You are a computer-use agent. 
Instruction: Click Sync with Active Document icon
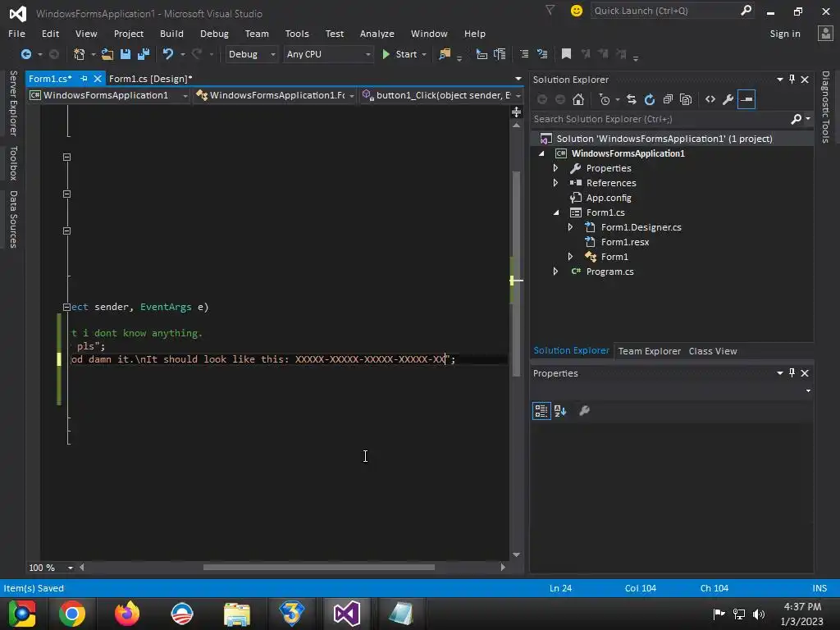coord(632,99)
